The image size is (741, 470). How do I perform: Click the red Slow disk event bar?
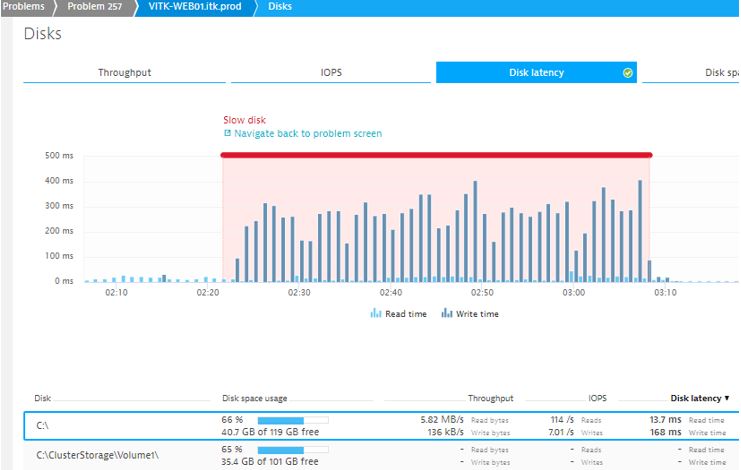coord(436,155)
